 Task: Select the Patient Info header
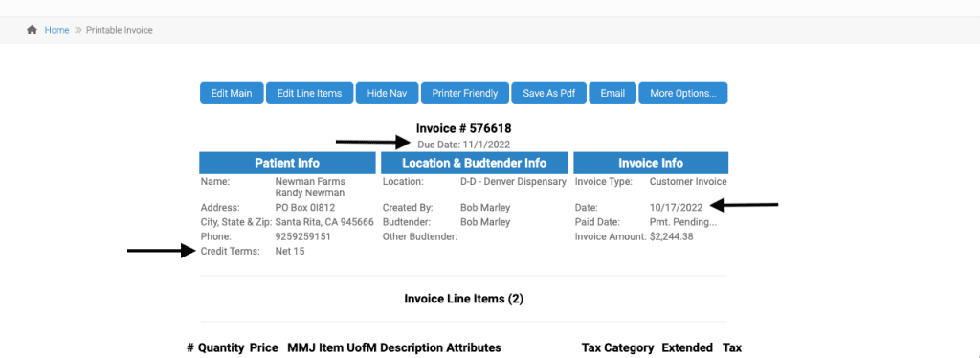click(x=287, y=163)
